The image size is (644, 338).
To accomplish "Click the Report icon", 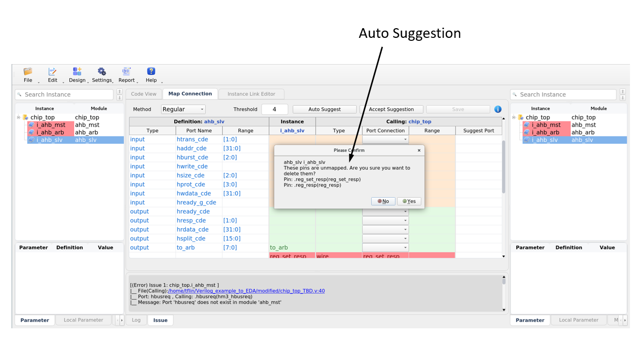I will [x=126, y=71].
